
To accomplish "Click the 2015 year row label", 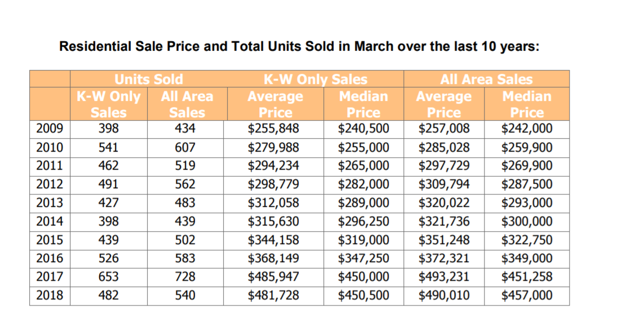I will tap(50, 240).
